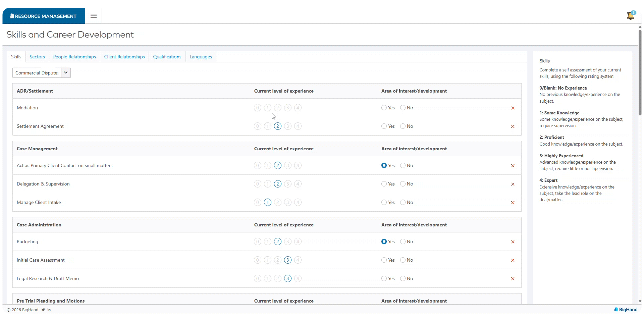Image resolution: width=644 pixels, height=322 pixels.
Task: Set Budgeting experience level to 4
Action: [298, 241]
